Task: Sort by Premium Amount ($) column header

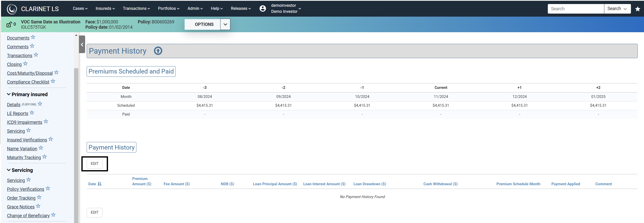Action: (142, 181)
